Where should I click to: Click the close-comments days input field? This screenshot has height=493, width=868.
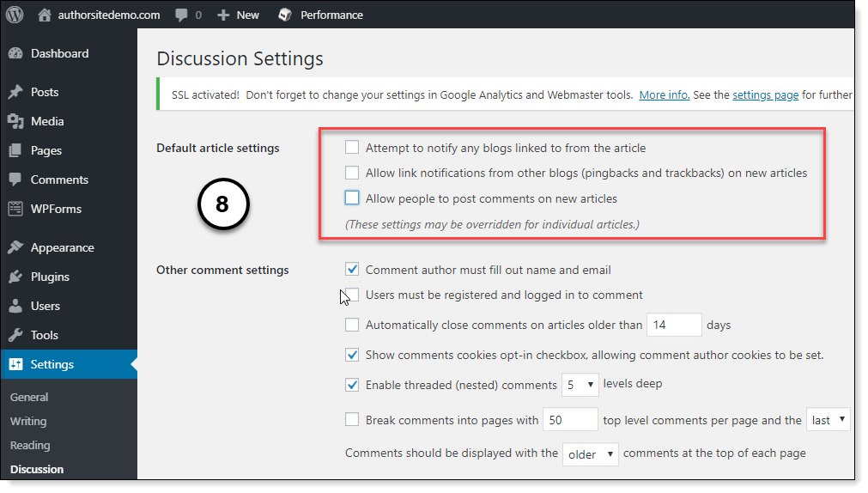pyautogui.click(x=674, y=326)
